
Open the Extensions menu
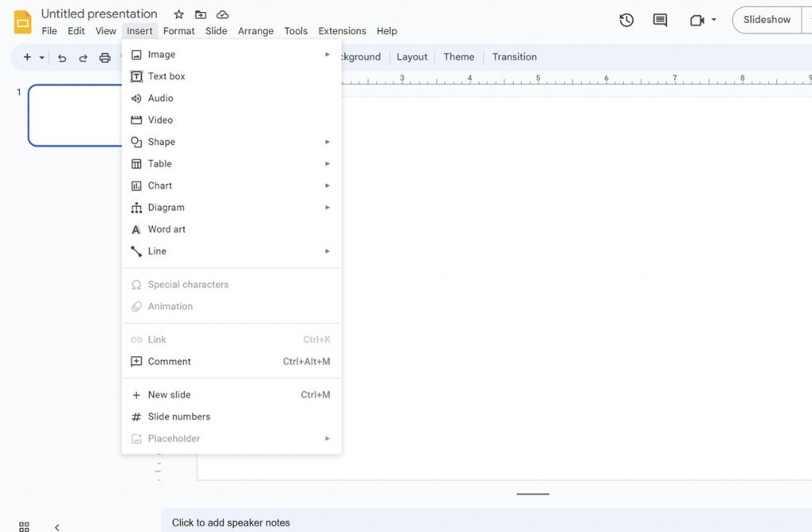(x=343, y=31)
